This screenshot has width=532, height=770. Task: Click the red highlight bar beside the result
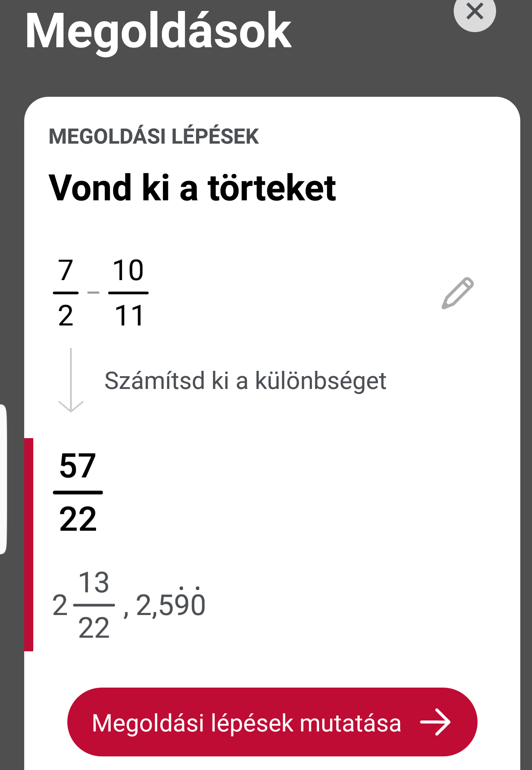coord(29,544)
